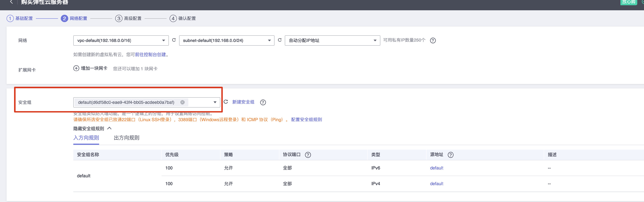Image resolution: width=644 pixels, height=202 pixels.
Task: Remove the selected default security group tag
Action: coord(183,102)
